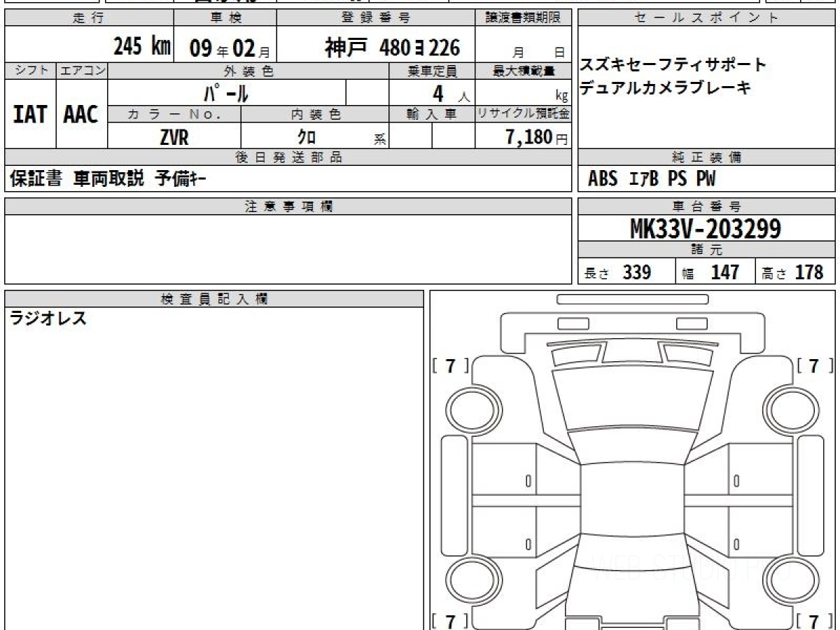Click the air conditioner code AAC
This screenshot has width=840, height=630.
(81, 115)
